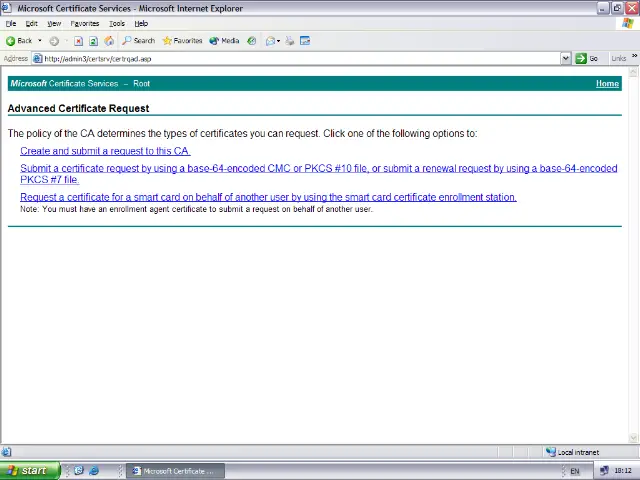The width and height of the screenshot is (640, 480).
Task: Refresh the page with the green arrows icon
Action: click(93, 41)
